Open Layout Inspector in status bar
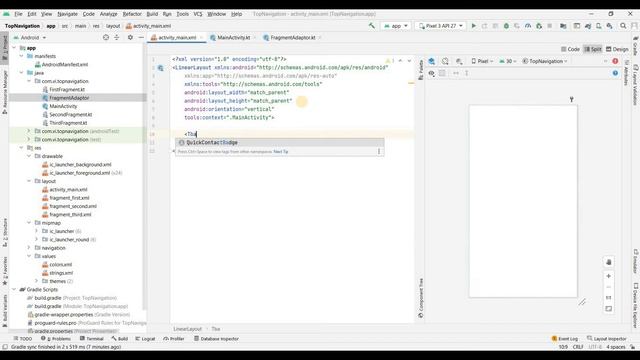The height and width of the screenshot is (360, 640). point(606,339)
